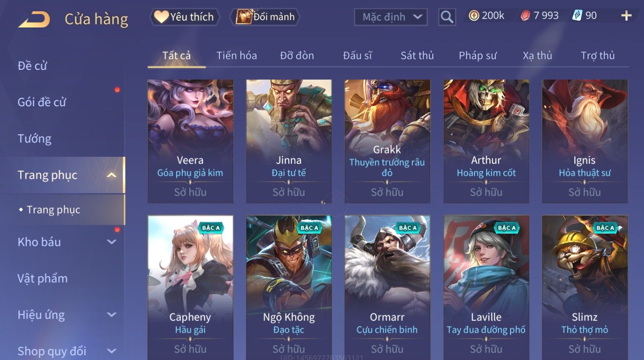644x360 pixels.
Task: Select the Tiến hóa tab
Action: tap(236, 56)
